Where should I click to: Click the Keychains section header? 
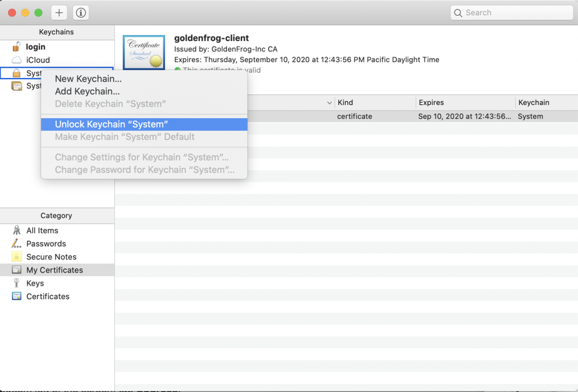click(x=56, y=32)
